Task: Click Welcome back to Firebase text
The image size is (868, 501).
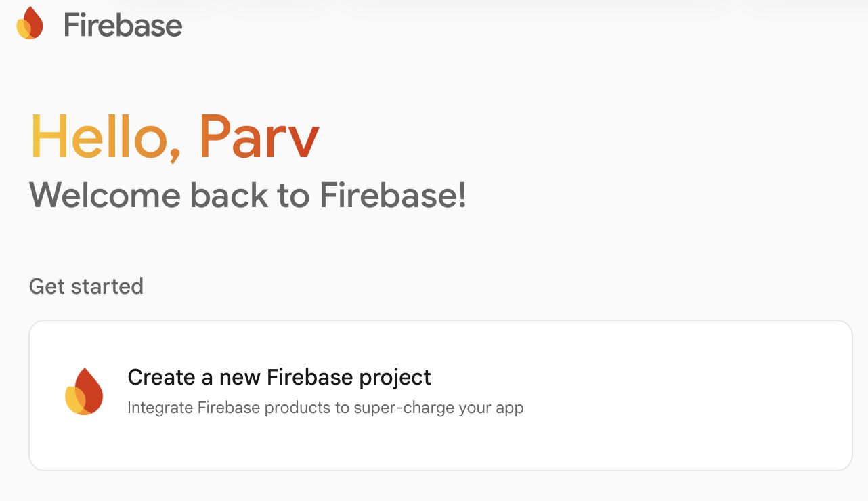Action: point(246,196)
